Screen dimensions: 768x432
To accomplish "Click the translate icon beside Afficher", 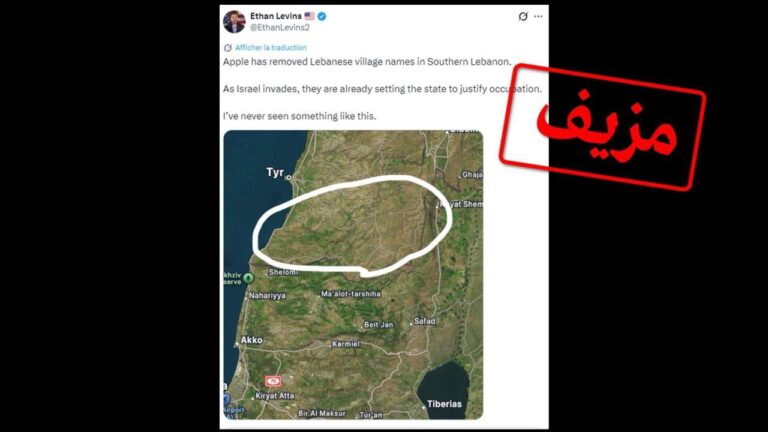I will (x=227, y=48).
